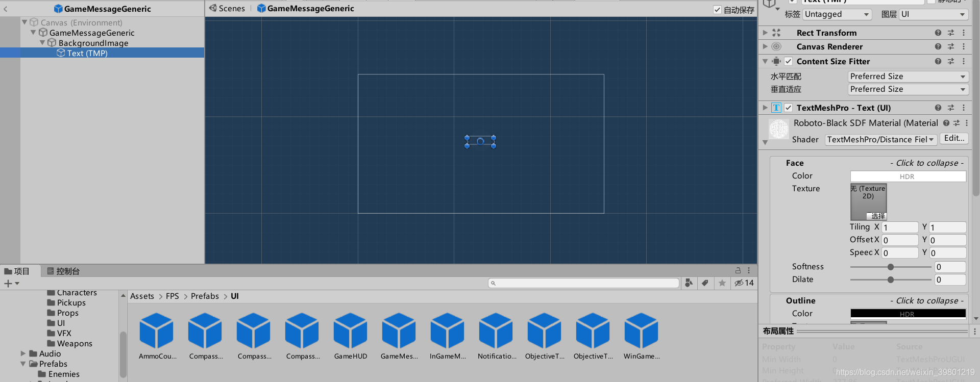Go to Prefabs in the breadcrumb path
This screenshot has width=980, height=382.
(205, 296)
